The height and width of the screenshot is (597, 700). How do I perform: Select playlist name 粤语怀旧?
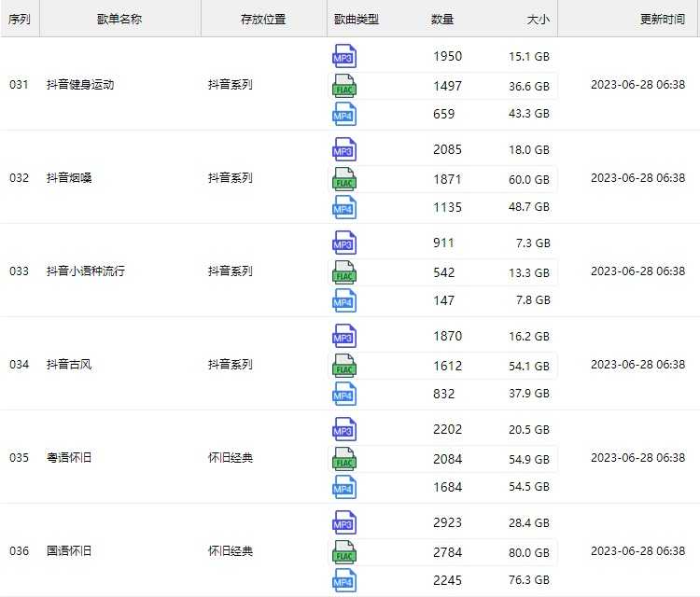pyautogui.click(x=69, y=457)
